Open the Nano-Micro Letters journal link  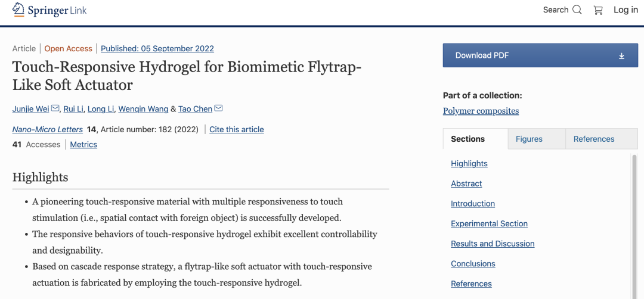pos(47,129)
